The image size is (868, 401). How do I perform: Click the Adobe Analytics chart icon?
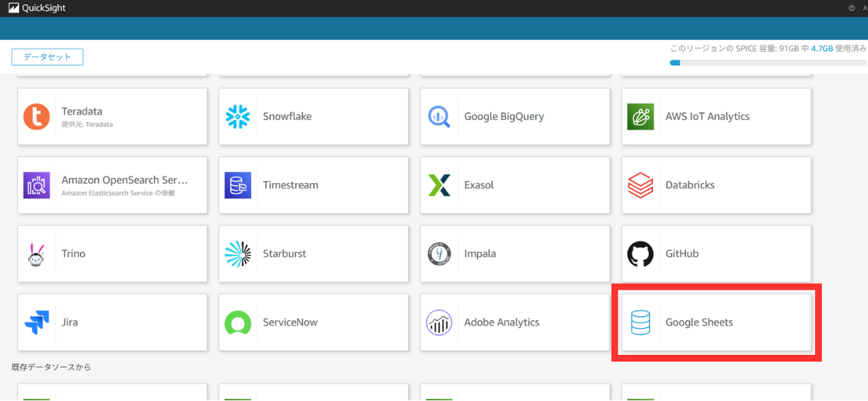tap(439, 322)
